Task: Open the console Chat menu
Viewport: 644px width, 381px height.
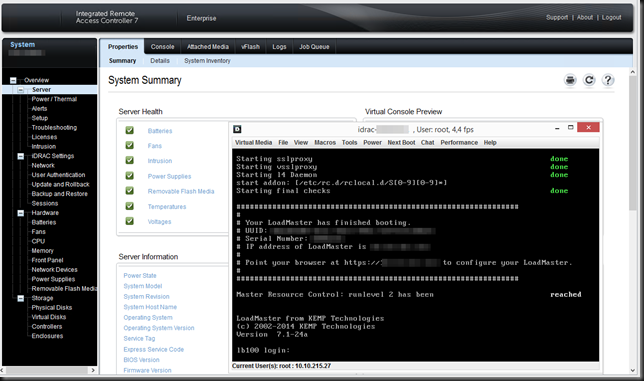Action: [427, 142]
